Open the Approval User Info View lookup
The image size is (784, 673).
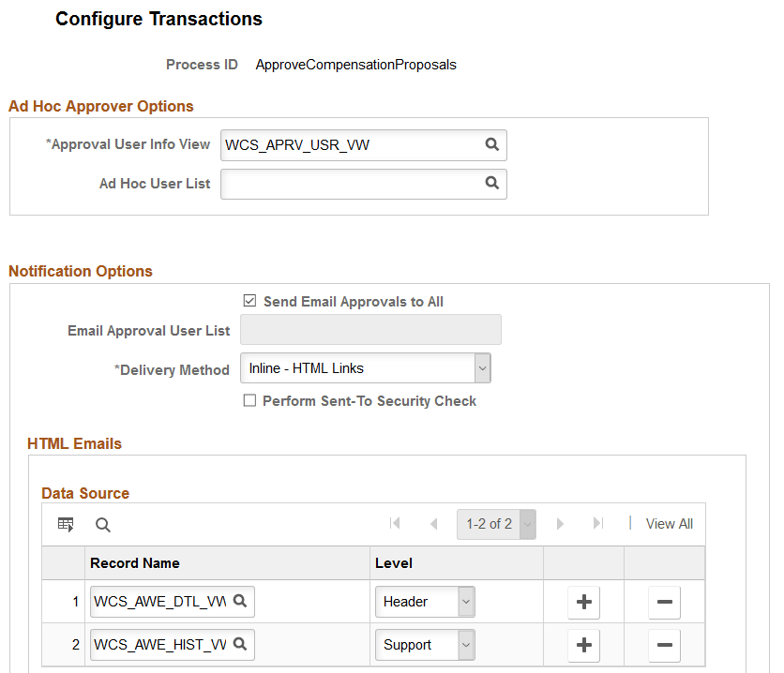tap(492, 144)
